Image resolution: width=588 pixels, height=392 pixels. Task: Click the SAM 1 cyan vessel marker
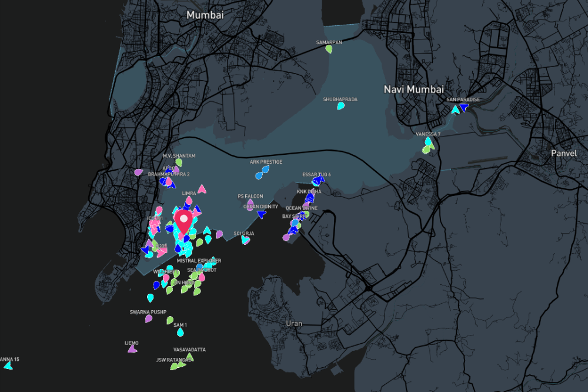coord(181,332)
